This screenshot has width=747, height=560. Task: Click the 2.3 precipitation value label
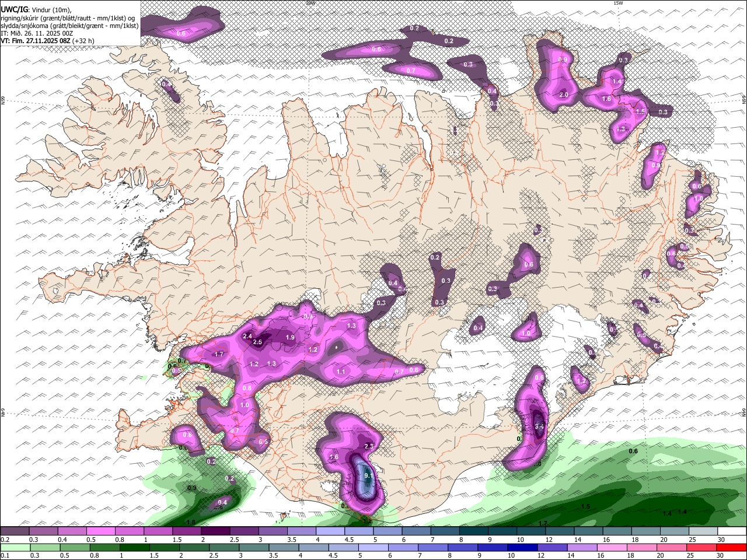pos(368,446)
